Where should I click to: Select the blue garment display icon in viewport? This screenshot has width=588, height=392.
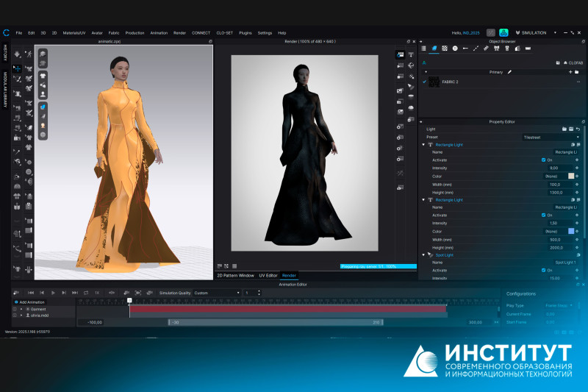[43, 107]
